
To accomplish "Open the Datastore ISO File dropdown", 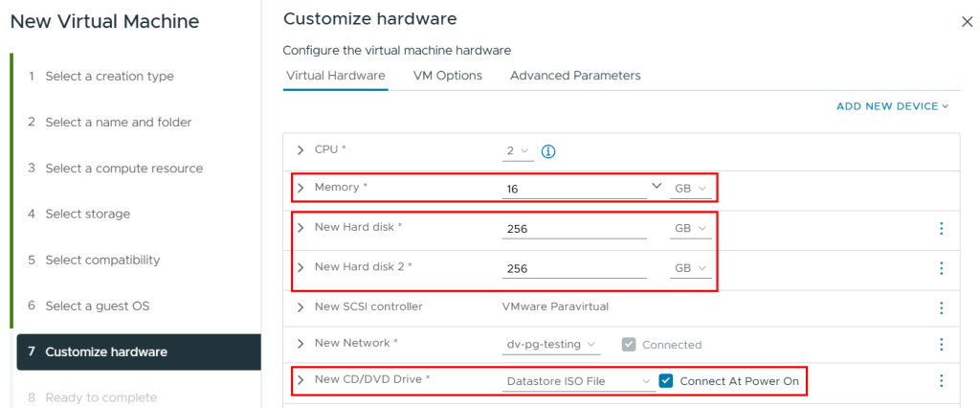I will point(579,381).
